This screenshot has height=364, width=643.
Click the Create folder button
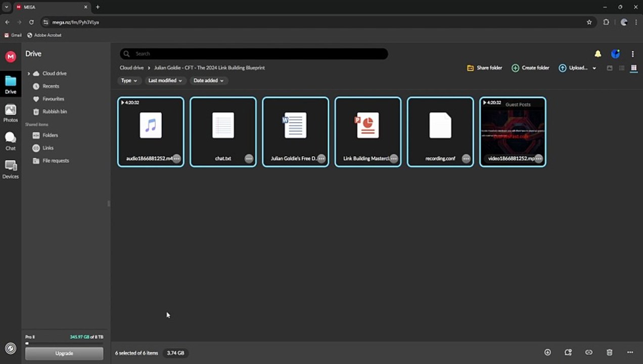tap(530, 68)
